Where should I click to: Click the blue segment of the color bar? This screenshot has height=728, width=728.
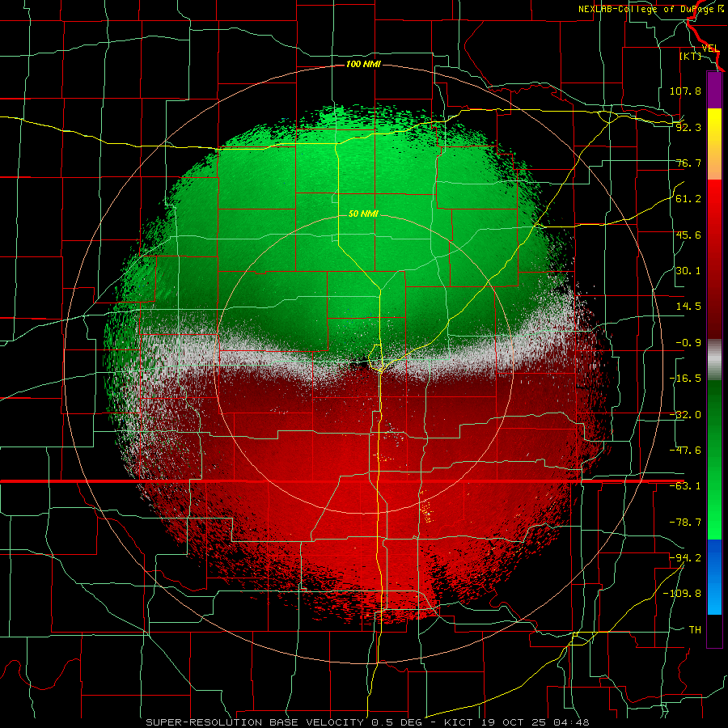coord(714,577)
